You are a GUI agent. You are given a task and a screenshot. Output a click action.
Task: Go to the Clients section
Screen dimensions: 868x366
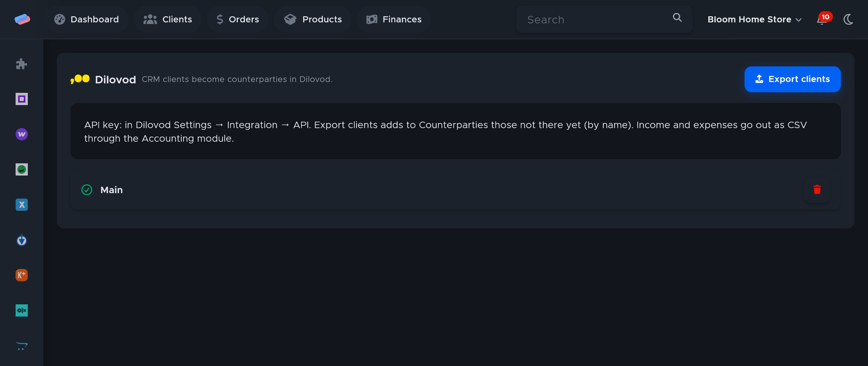tap(167, 19)
